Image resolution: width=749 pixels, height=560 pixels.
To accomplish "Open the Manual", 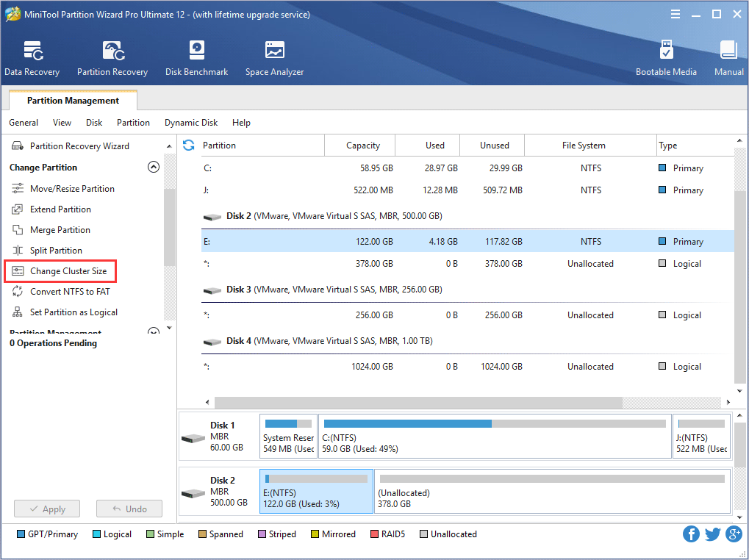I will (x=728, y=57).
